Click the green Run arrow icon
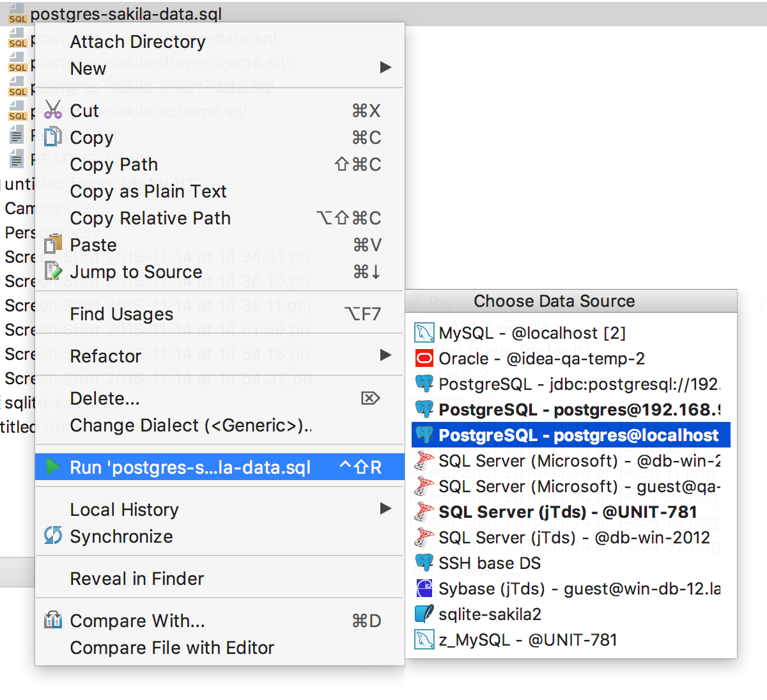The image size is (767, 700). (x=53, y=467)
